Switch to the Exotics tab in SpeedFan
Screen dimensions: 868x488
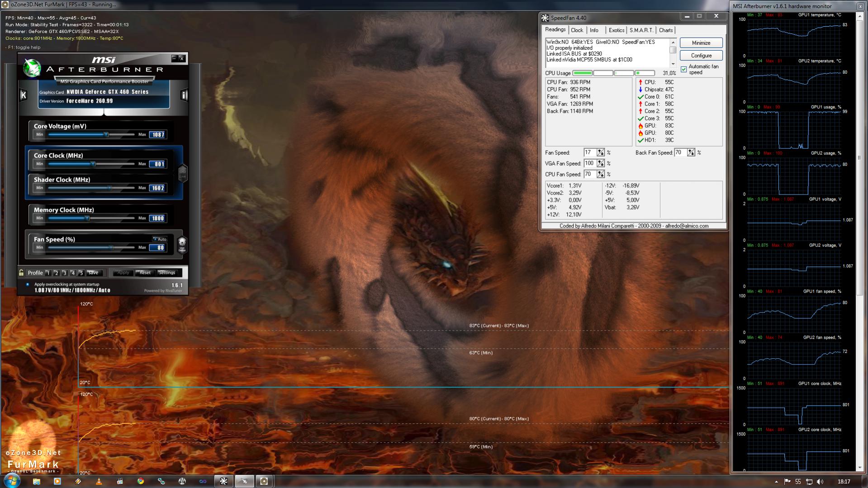tap(616, 30)
